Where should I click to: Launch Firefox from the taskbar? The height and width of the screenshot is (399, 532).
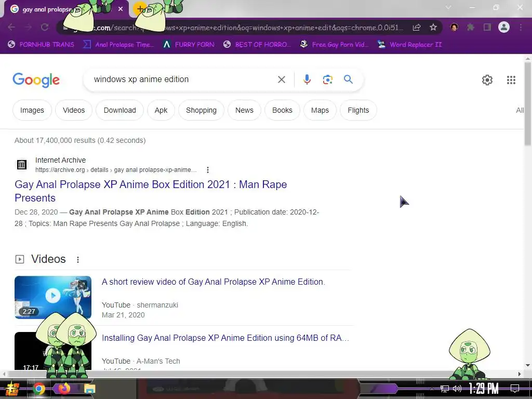[64, 389]
